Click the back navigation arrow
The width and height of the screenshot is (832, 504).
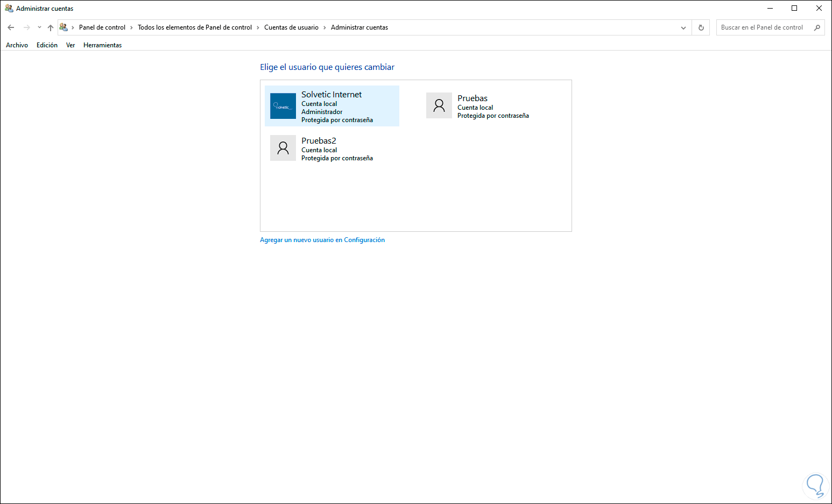[11, 27]
